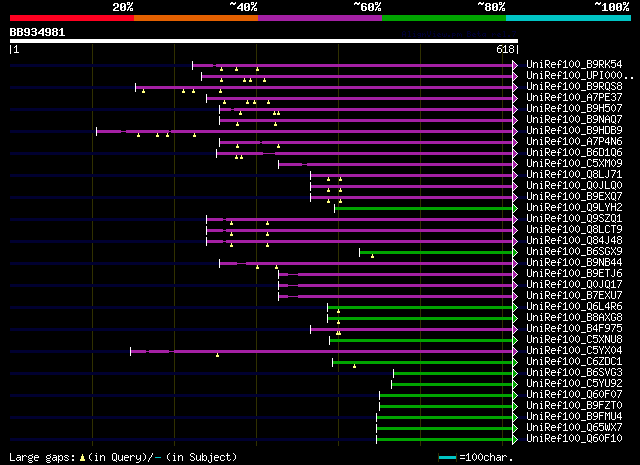Open hit UniRef100_B9NB44
Screen dimensions: 640x465
(574, 263)
